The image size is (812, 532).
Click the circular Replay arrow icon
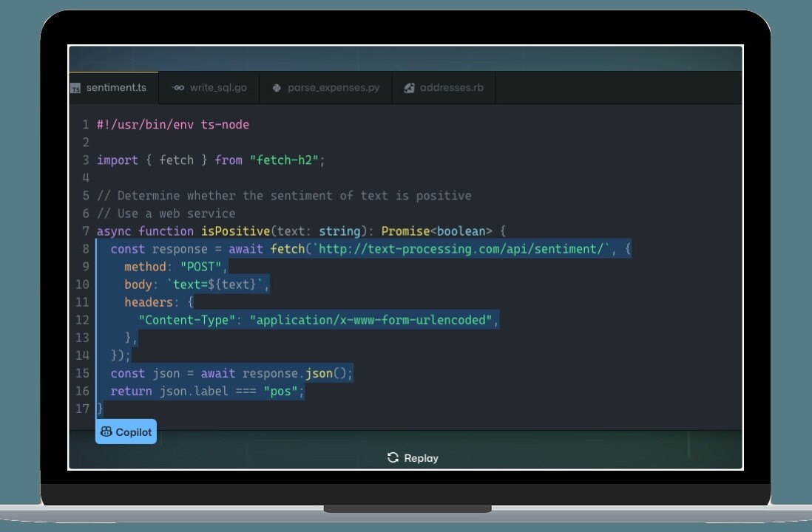(393, 458)
